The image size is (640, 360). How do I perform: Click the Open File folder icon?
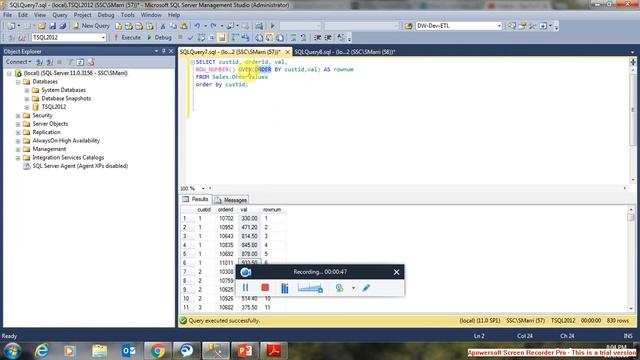[42, 26]
